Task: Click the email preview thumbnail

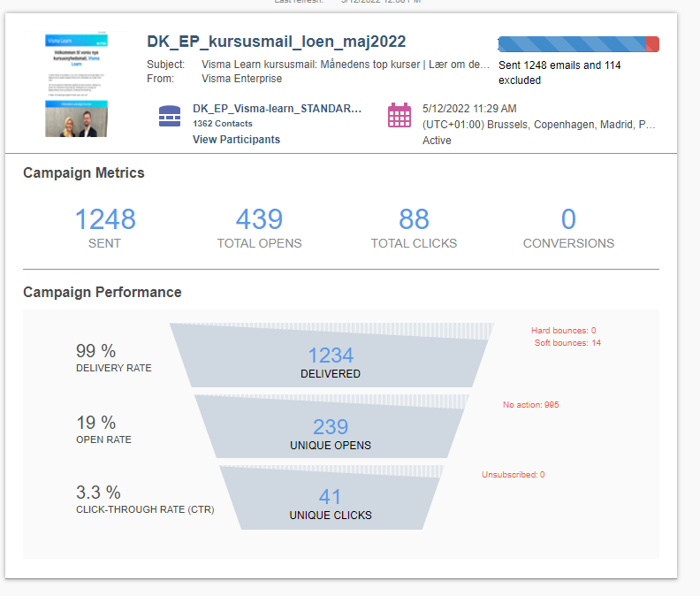Action: pyautogui.click(x=76, y=85)
